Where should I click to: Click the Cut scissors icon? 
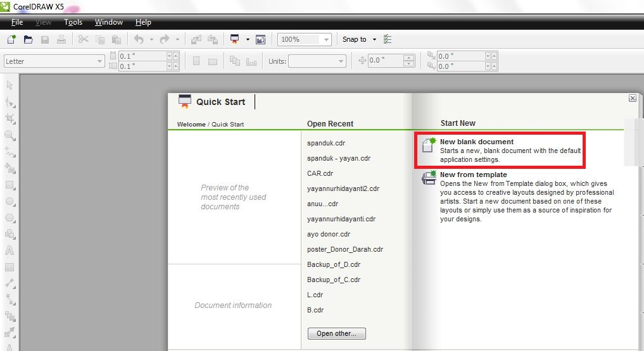[x=84, y=39]
